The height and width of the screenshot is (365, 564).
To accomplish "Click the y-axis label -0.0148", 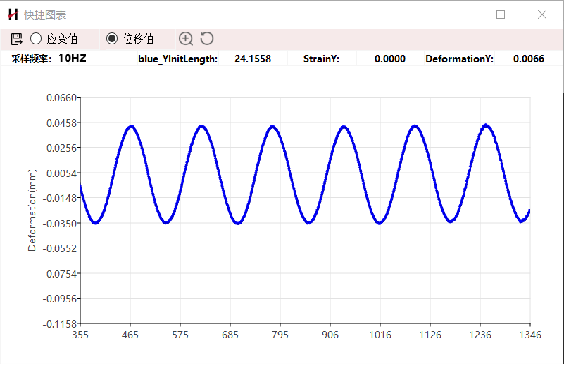I will pos(60,198).
